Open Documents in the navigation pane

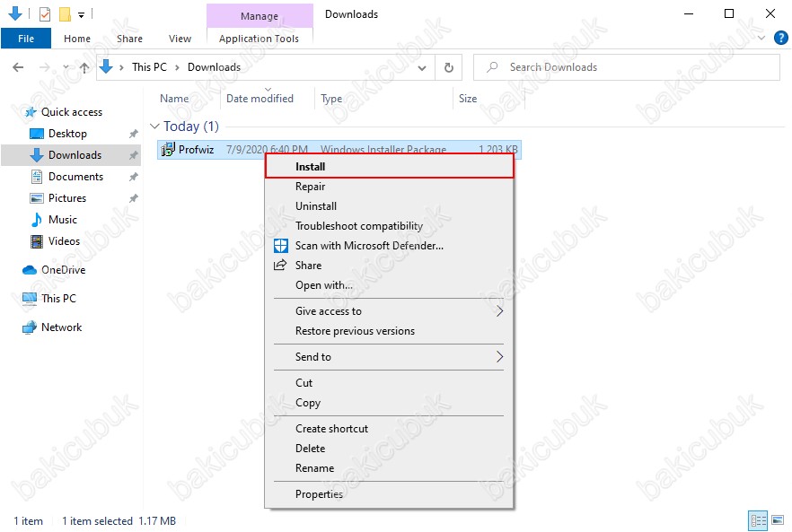click(x=75, y=177)
